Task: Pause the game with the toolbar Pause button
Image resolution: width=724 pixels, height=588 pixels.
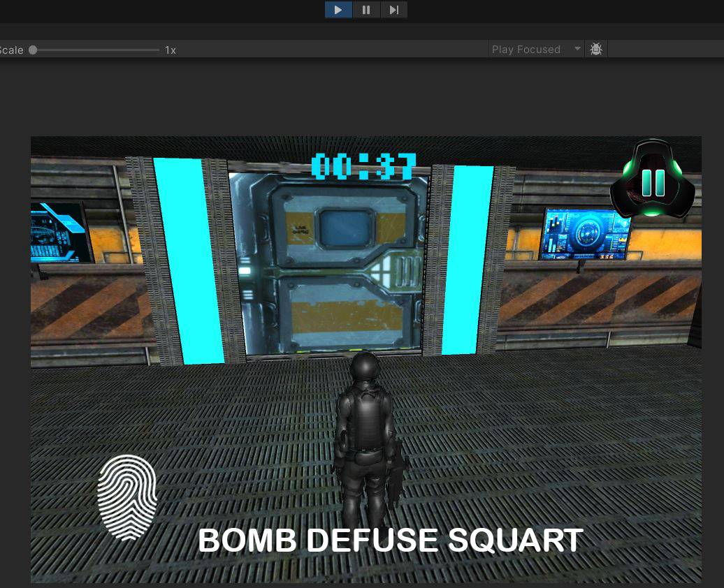Action: click(365, 10)
